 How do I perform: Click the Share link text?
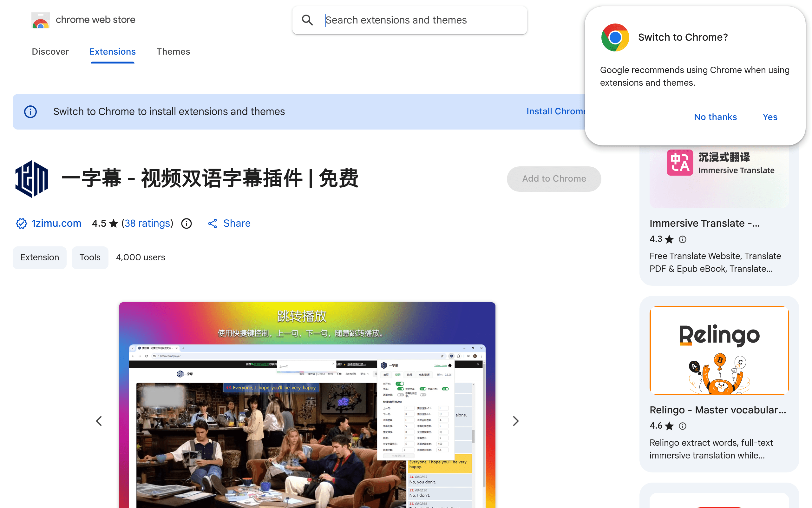(237, 224)
